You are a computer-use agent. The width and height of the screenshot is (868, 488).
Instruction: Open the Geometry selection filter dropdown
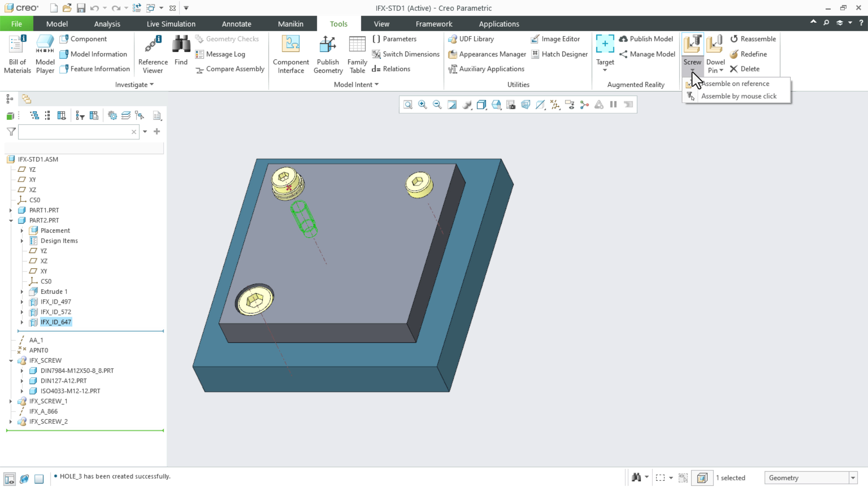point(853,478)
